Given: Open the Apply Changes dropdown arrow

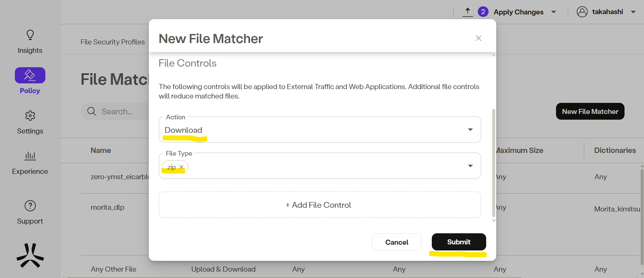Looking at the screenshot, I should 554,12.
